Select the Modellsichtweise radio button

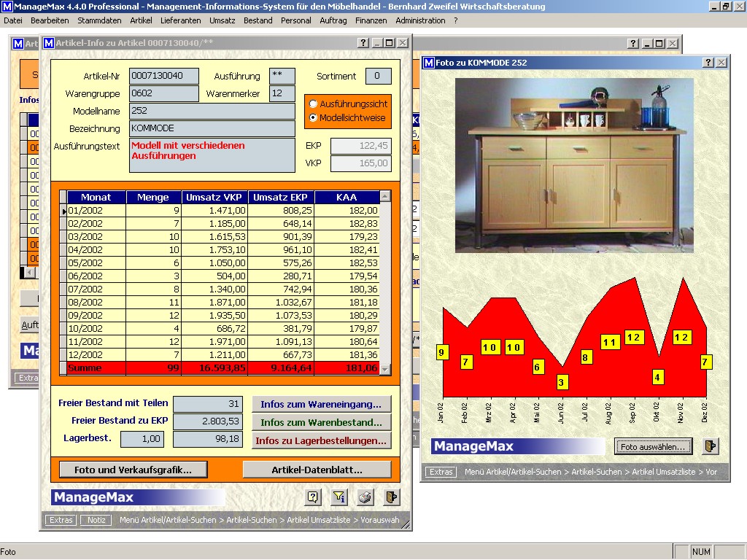pos(314,117)
